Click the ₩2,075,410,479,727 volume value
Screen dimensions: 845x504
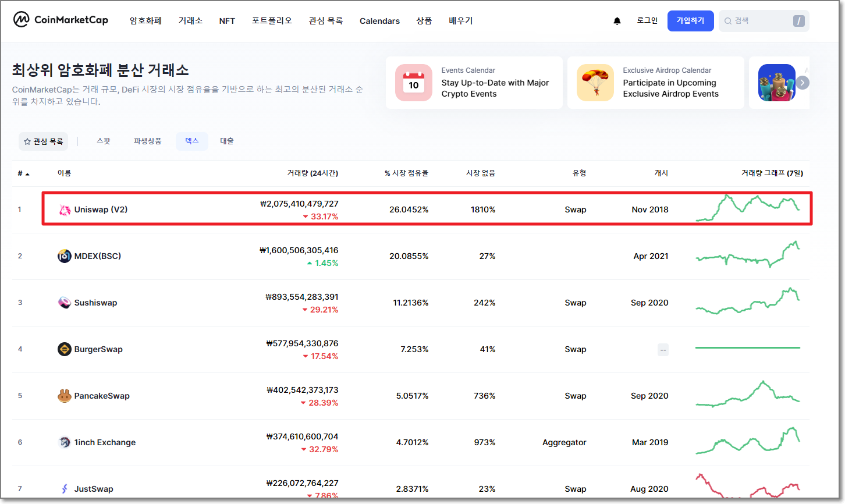[299, 204]
